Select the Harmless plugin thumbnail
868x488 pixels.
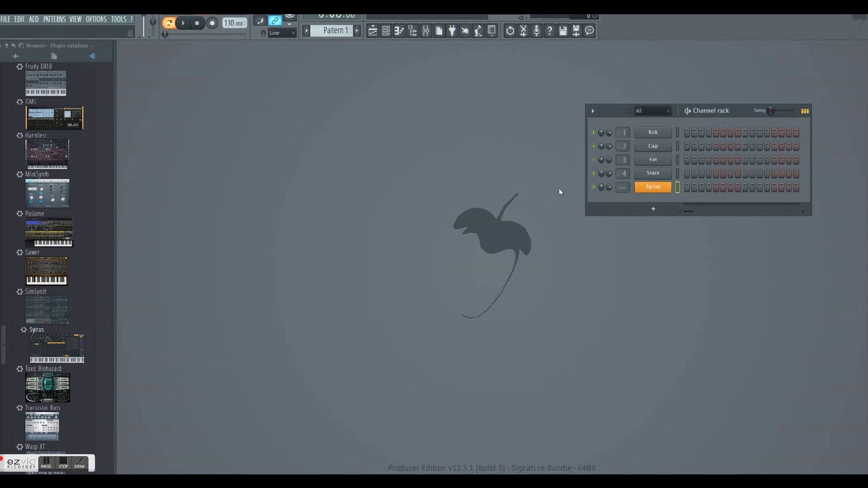(x=47, y=155)
